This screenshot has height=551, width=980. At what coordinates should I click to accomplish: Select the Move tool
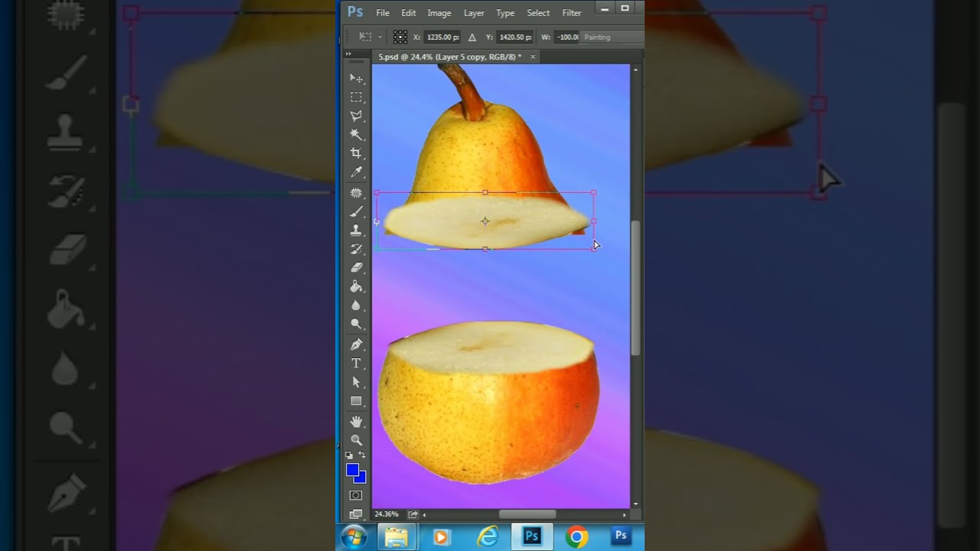click(x=356, y=78)
